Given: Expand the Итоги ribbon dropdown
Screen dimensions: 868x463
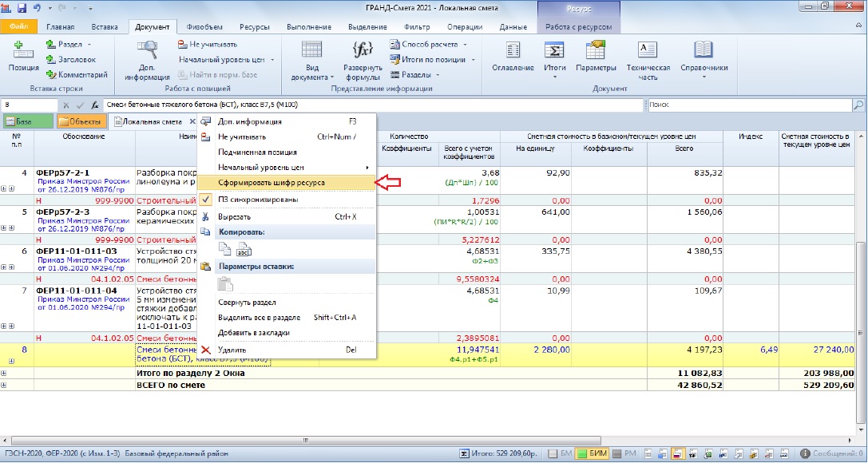Looking at the screenshot, I should [555, 77].
